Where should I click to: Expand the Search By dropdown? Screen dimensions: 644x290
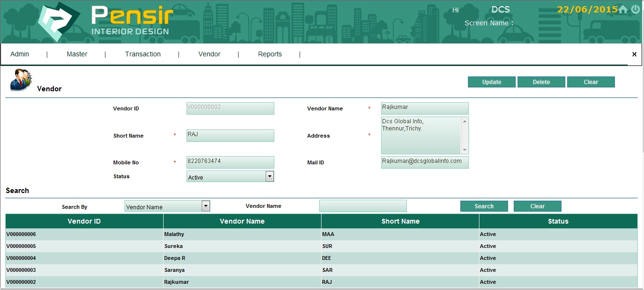coord(206,206)
